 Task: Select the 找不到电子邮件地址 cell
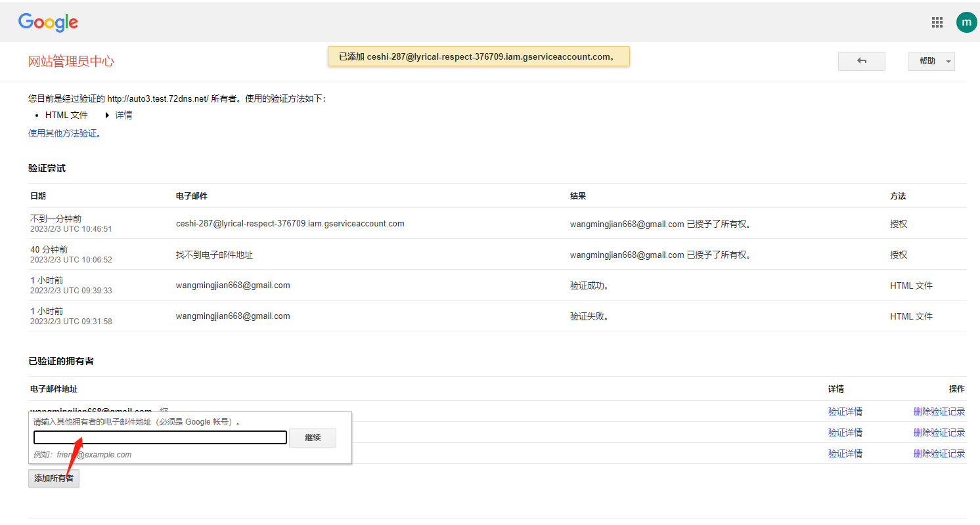pos(214,255)
